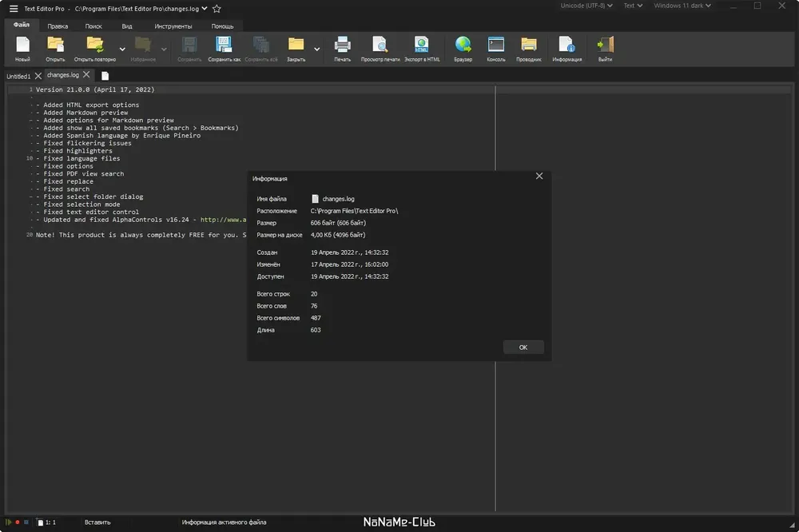Click the Изменён date 17 Апрель 2022
This screenshot has height=532, width=799.
pyautogui.click(x=350, y=264)
